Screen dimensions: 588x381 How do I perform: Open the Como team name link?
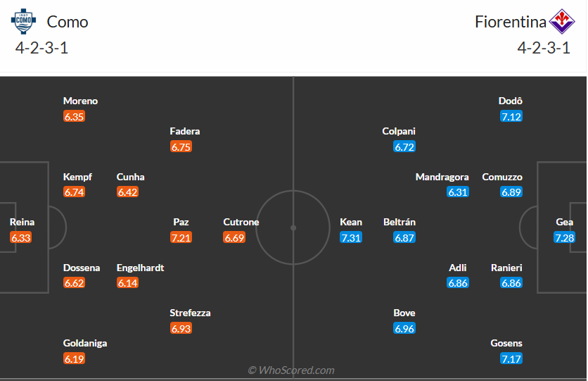[68, 22]
